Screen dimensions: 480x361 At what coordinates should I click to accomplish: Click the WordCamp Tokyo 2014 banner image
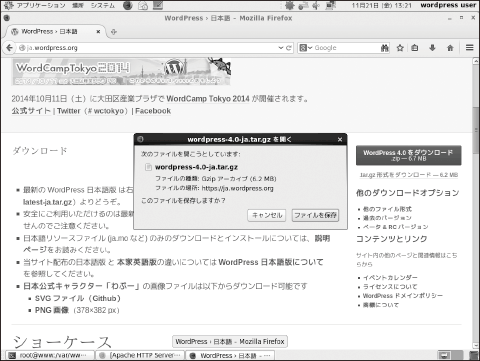click(x=121, y=72)
